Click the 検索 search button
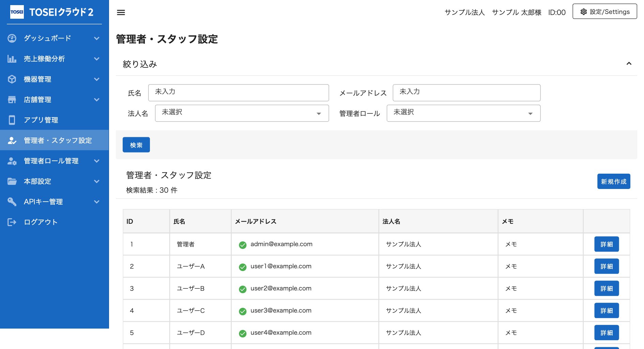Image resolution: width=644 pixels, height=349 pixels. [x=136, y=145]
